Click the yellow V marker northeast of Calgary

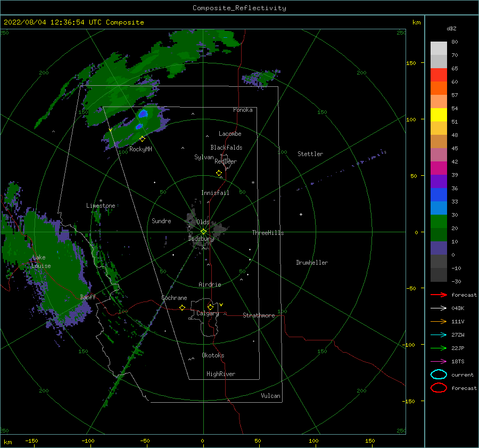(221, 305)
